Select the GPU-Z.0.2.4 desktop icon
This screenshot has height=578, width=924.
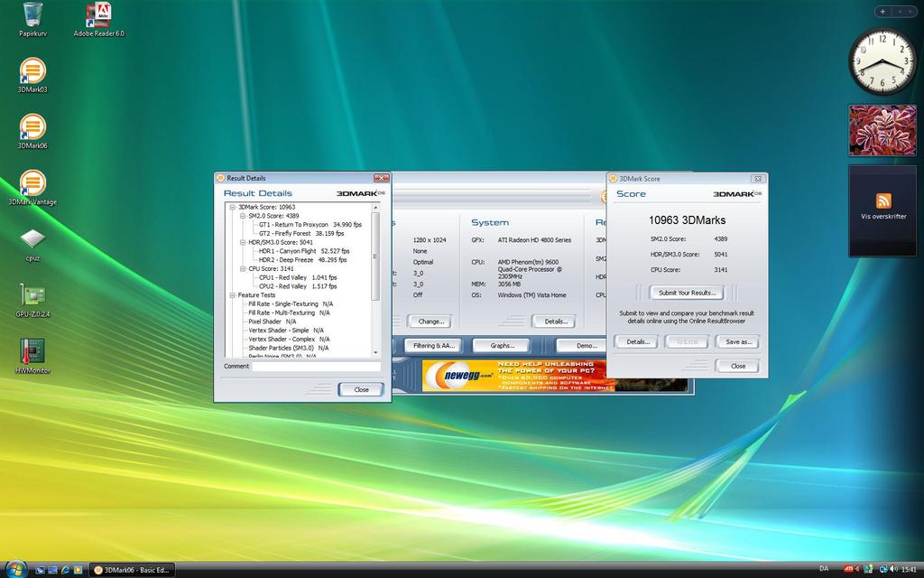(x=33, y=300)
